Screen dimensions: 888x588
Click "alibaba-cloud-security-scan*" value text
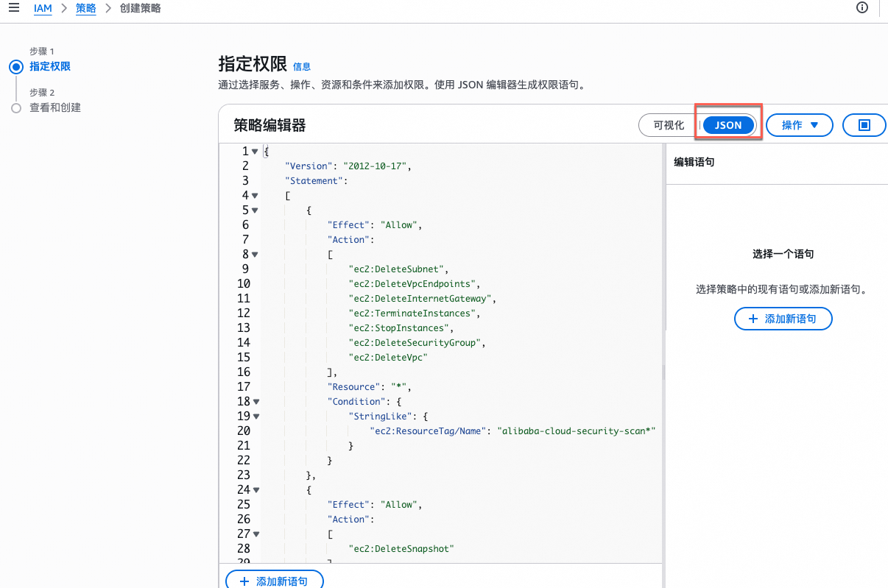pos(577,431)
